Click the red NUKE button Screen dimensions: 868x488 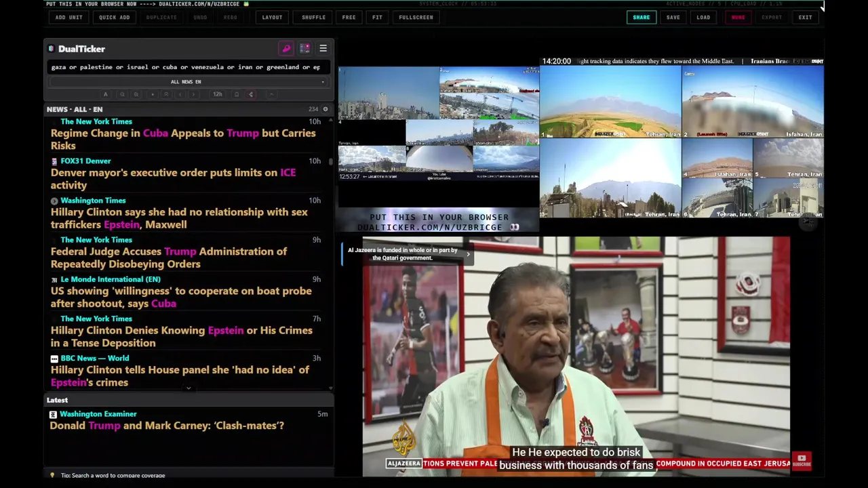click(x=738, y=17)
